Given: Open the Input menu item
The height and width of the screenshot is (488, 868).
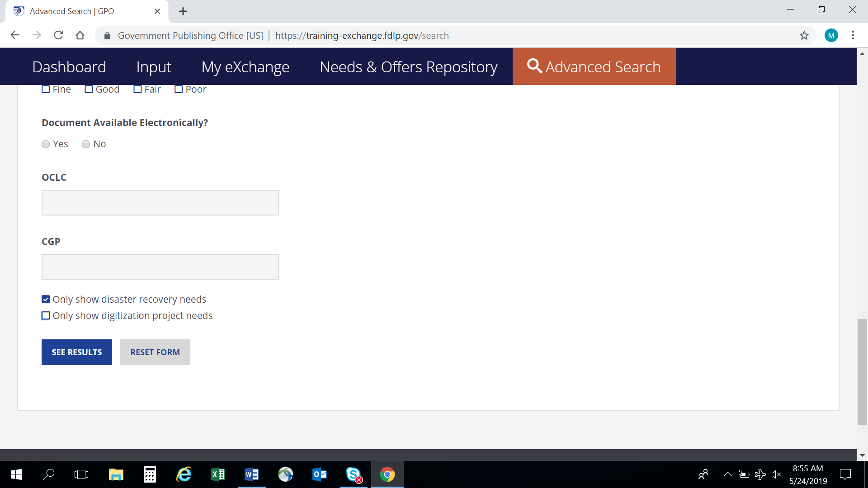Looking at the screenshot, I should pos(154,67).
